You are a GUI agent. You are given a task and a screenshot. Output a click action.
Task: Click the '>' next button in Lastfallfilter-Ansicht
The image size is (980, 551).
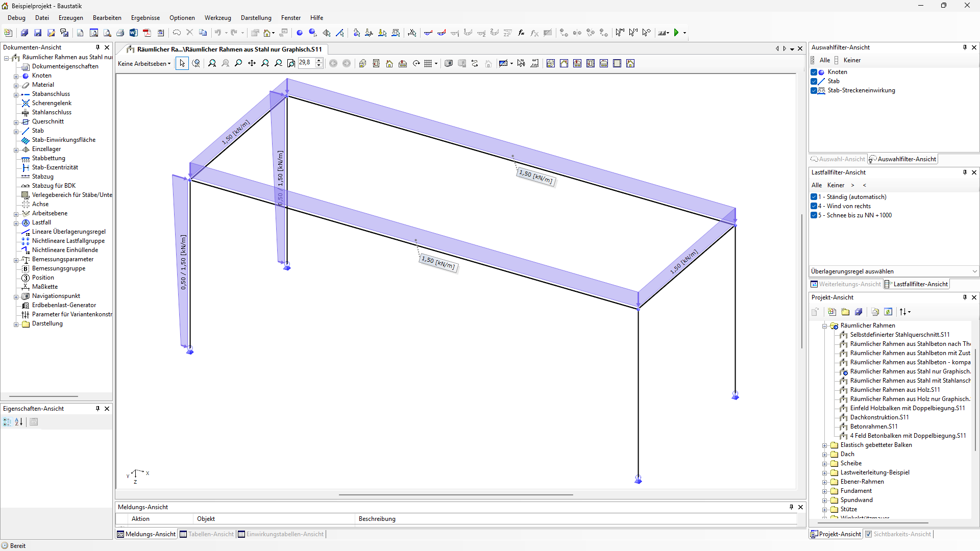click(x=852, y=185)
